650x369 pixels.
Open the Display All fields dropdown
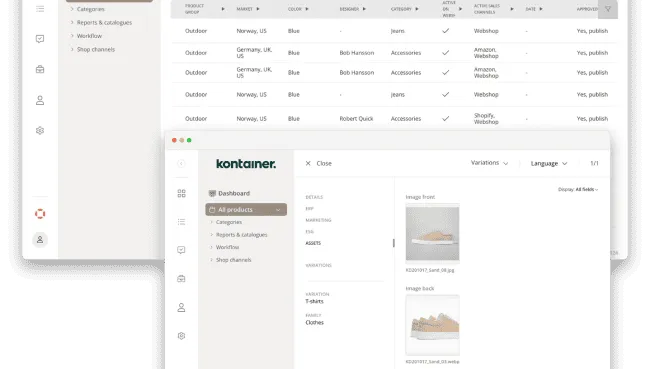click(x=578, y=189)
